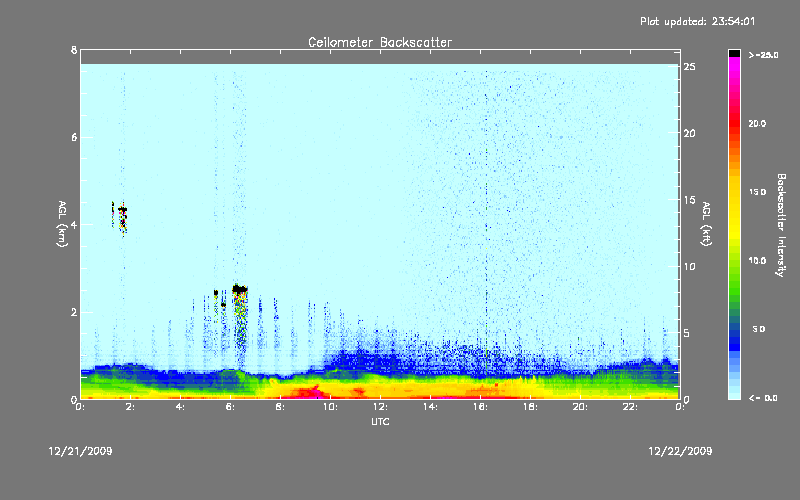Click the 8 km tick label on the left axis
This screenshot has height=500, width=800.
(74, 50)
